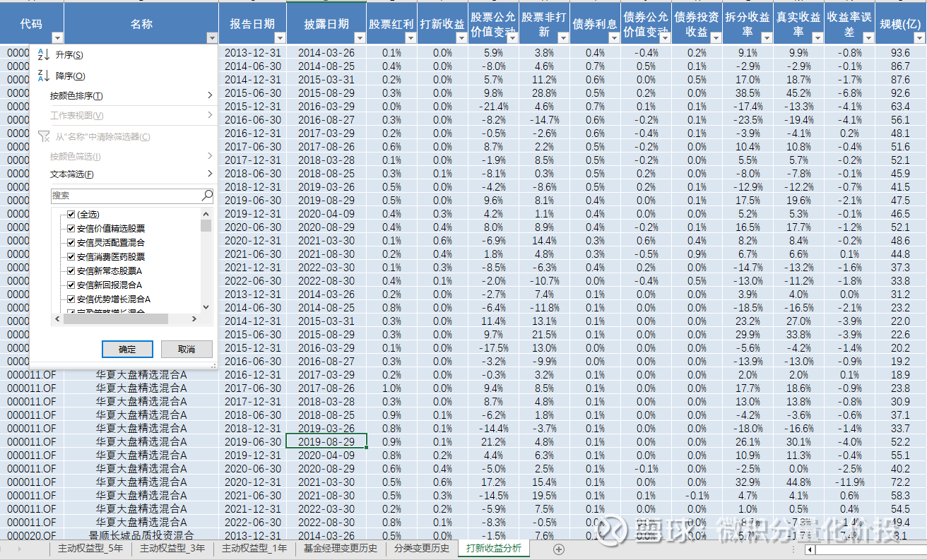The image size is (927, 560).
Task: Add a new sheet with plus icon
Action: [x=558, y=549]
